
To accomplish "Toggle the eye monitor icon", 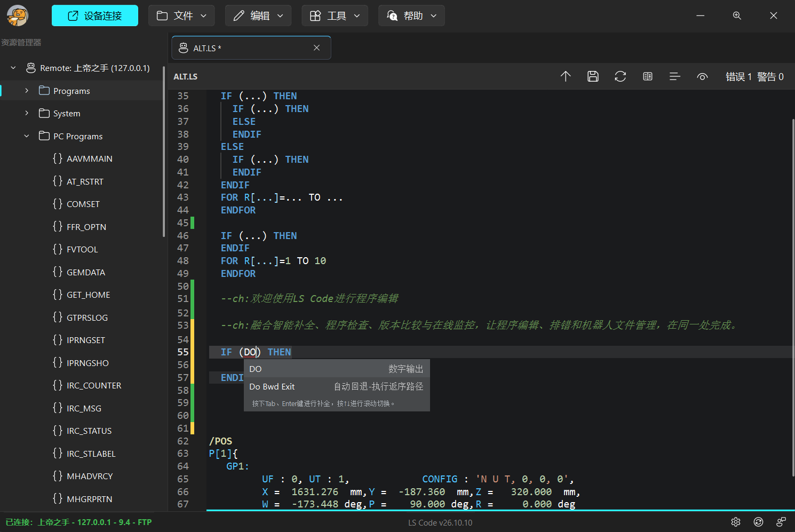I will [702, 76].
